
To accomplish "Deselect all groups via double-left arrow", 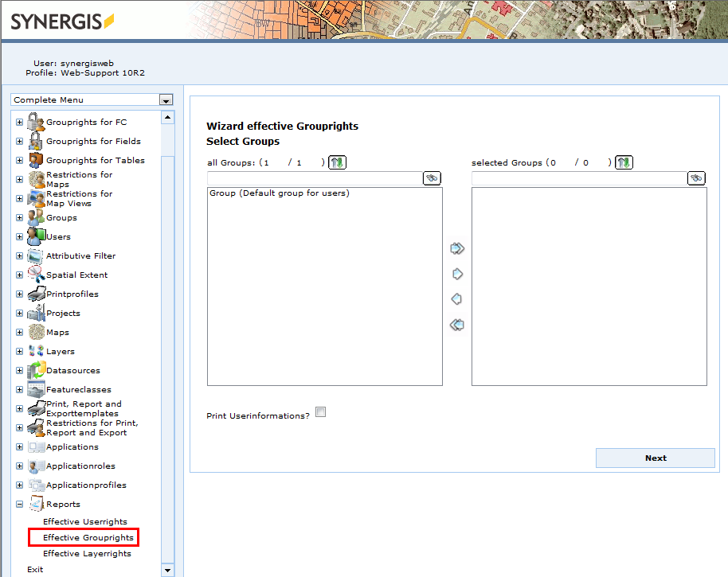I will coord(457,324).
